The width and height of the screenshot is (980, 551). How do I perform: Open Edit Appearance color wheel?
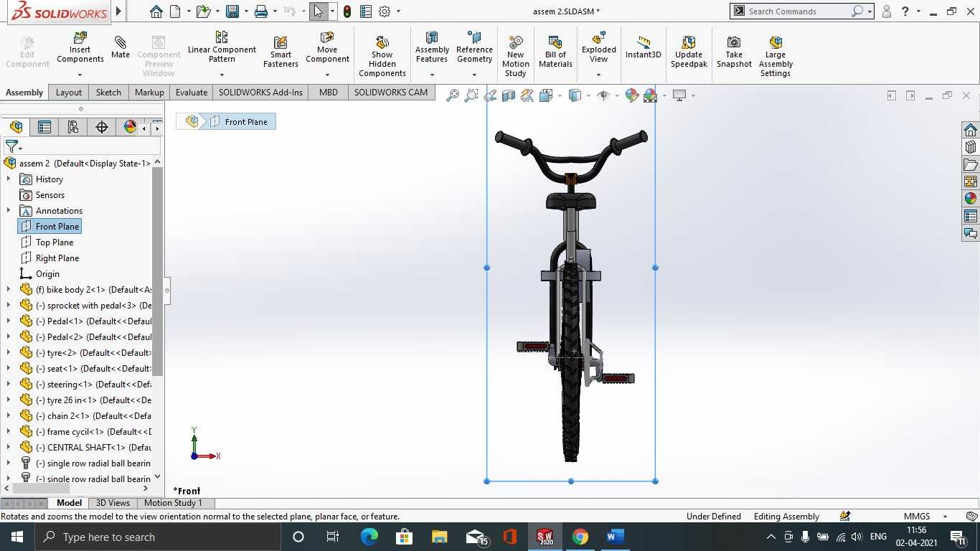pos(632,95)
